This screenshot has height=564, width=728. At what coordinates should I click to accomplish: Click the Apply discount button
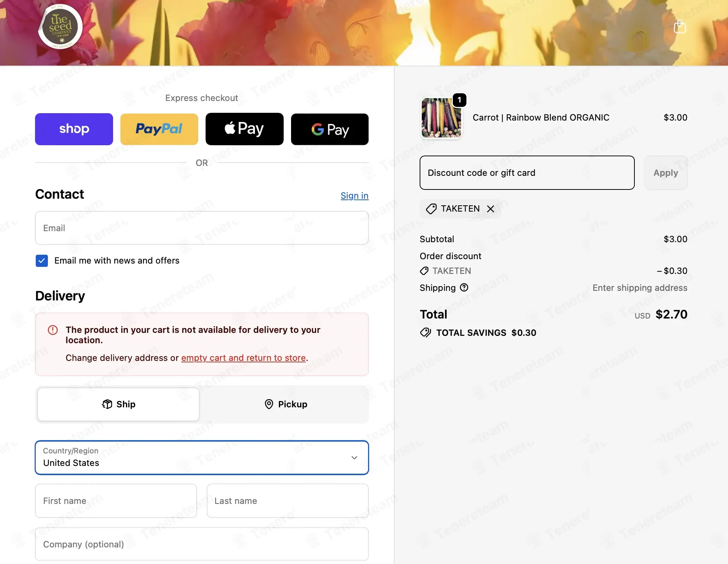tap(666, 173)
